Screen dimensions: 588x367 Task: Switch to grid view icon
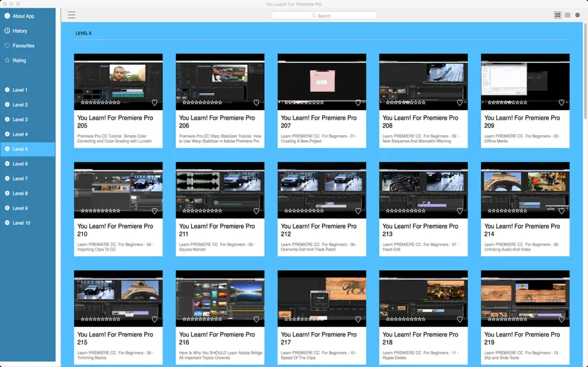pos(557,15)
